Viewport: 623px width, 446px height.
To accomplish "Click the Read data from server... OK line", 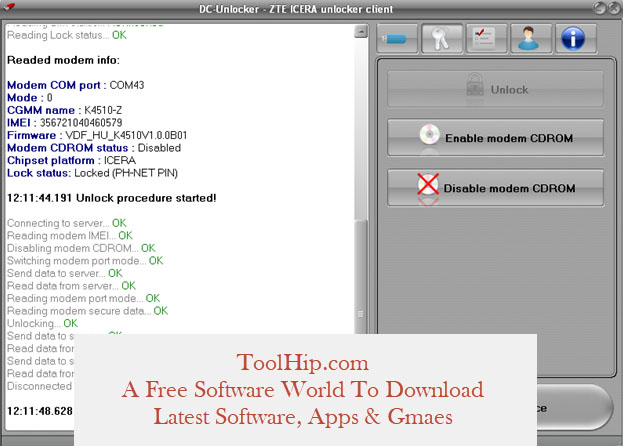I will pos(72,286).
